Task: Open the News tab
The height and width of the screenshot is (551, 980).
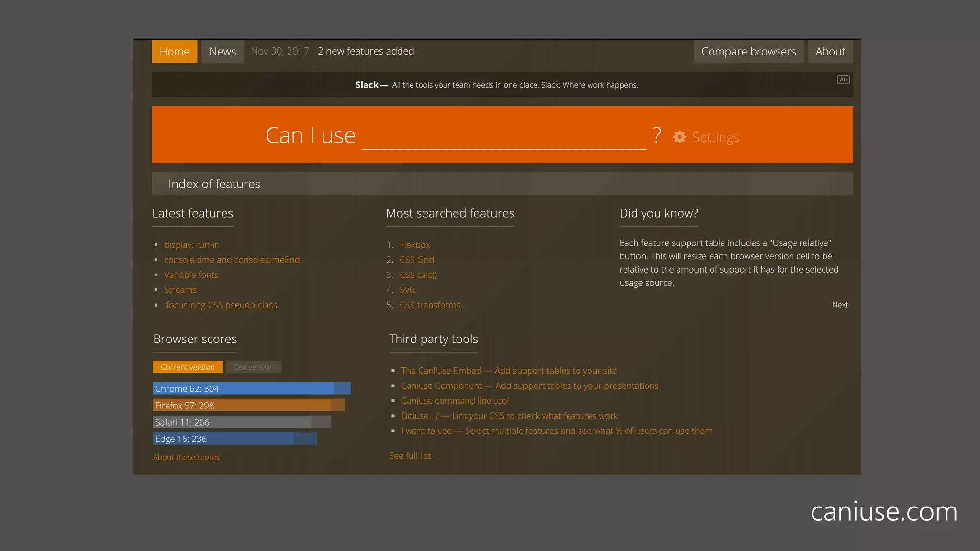Action: 223,51
